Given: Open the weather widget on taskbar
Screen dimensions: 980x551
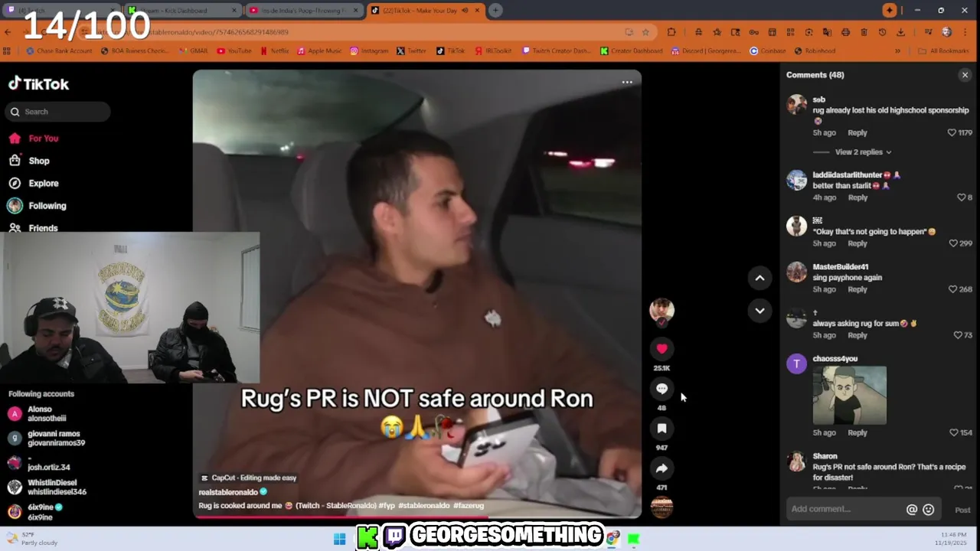Looking at the screenshot, I should pyautogui.click(x=32, y=539).
